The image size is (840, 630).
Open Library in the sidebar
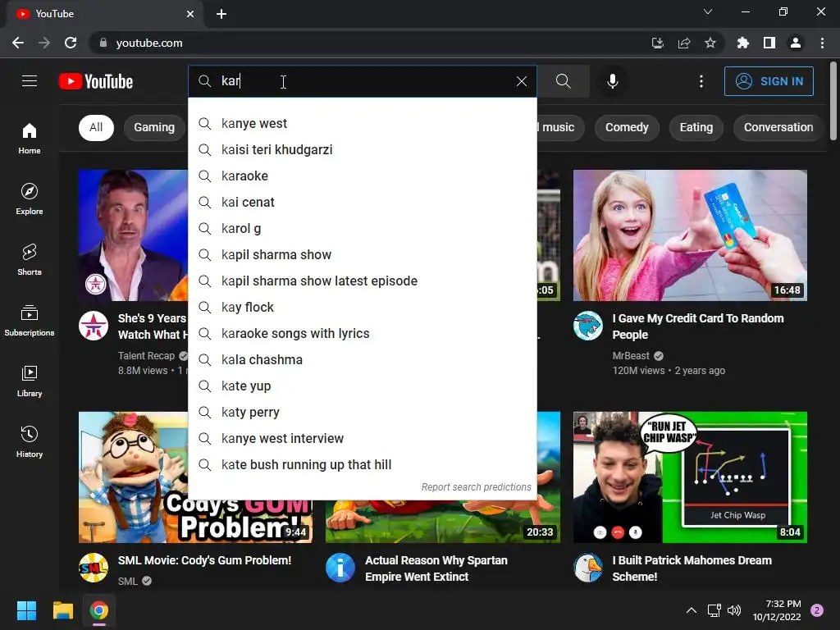pos(30,381)
